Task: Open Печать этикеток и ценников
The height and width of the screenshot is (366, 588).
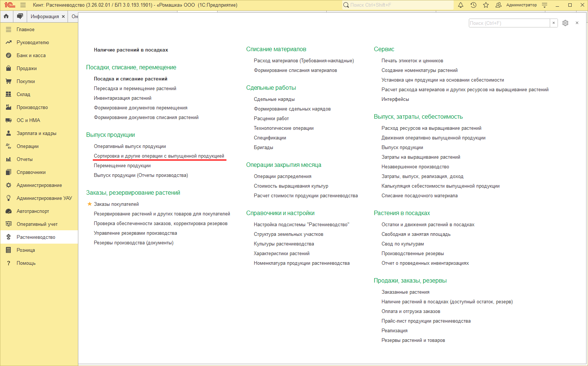Action: [412, 61]
